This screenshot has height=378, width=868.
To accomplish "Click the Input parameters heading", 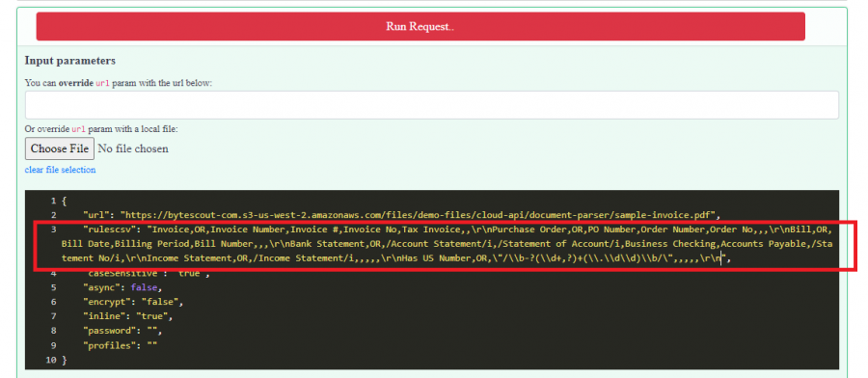I will [69, 61].
